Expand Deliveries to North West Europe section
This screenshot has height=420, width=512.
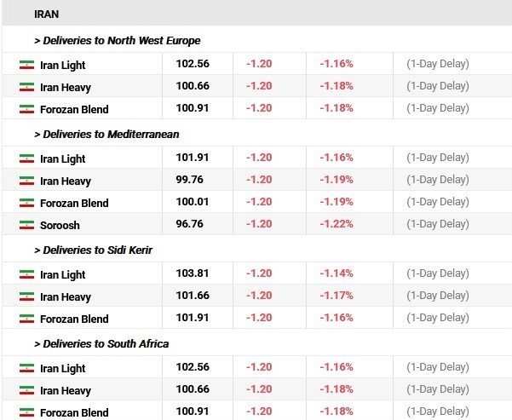pyautogui.click(x=118, y=41)
